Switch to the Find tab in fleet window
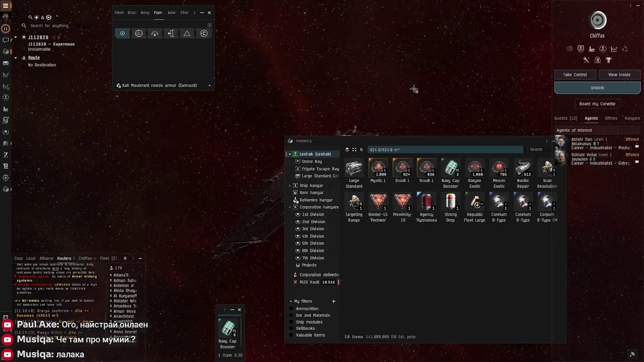The width and height of the screenshot is (644, 362). (184, 13)
